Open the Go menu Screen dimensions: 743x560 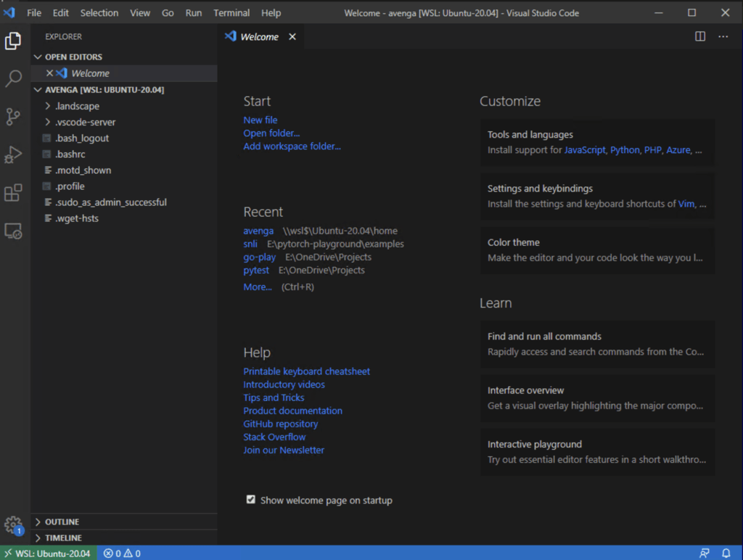(x=168, y=13)
